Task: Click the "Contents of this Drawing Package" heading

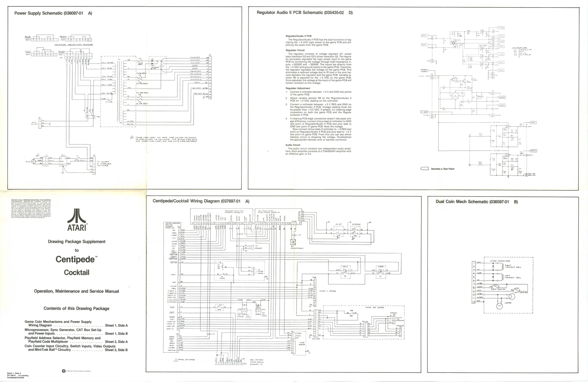Action: 76,308
